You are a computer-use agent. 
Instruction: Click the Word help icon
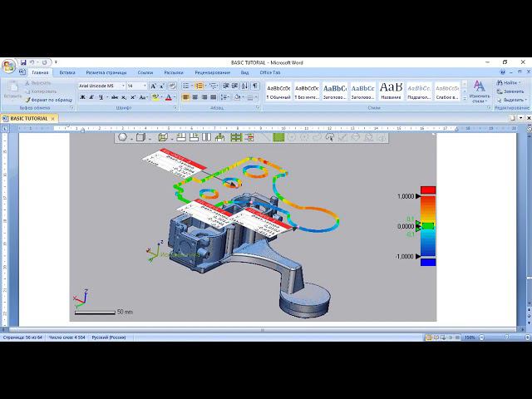pos(503,72)
